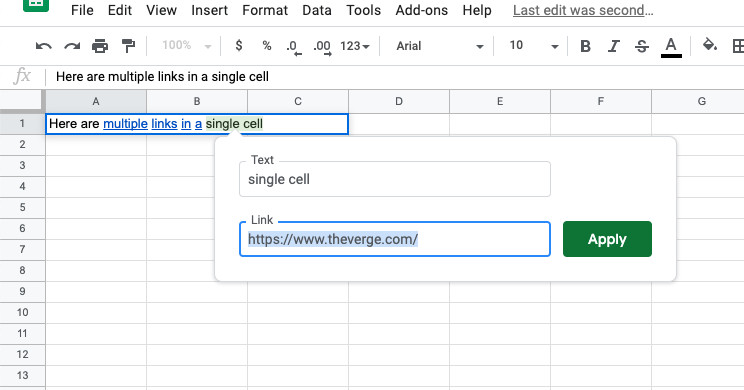The height and width of the screenshot is (390, 744).
Task: Select row 5 header
Action: (x=22, y=208)
